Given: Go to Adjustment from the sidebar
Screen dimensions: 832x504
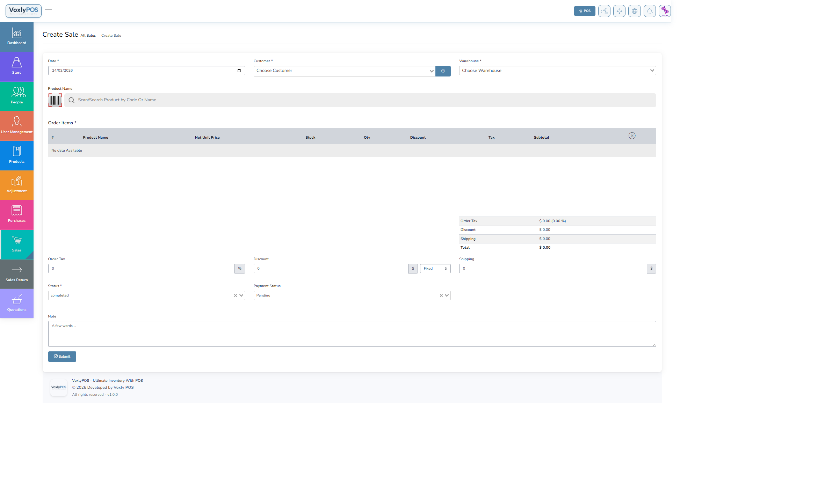Looking at the screenshot, I should pos(16,185).
